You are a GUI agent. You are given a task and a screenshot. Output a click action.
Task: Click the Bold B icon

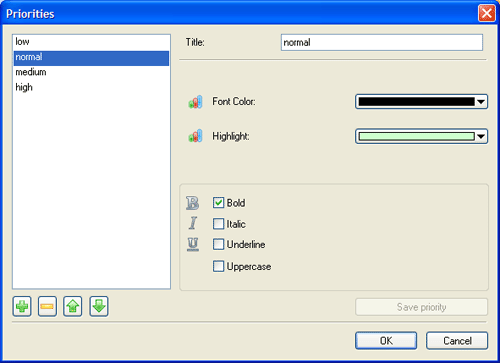[192, 203]
